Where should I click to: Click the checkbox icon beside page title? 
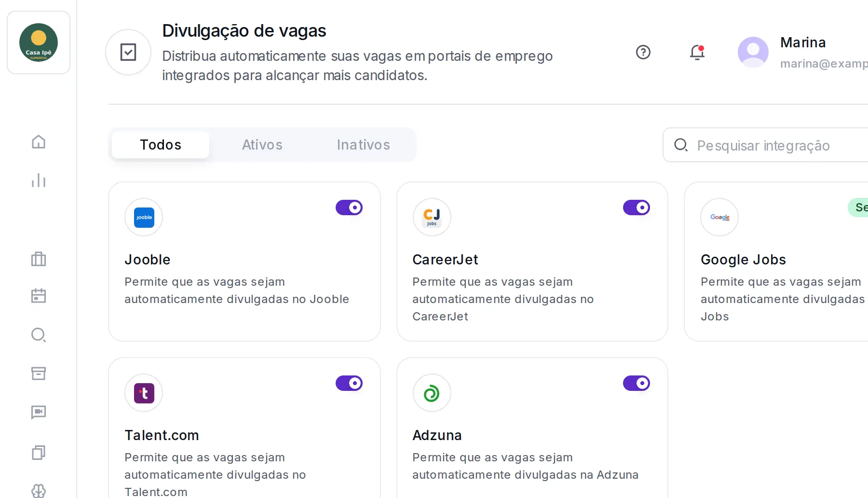[128, 52]
